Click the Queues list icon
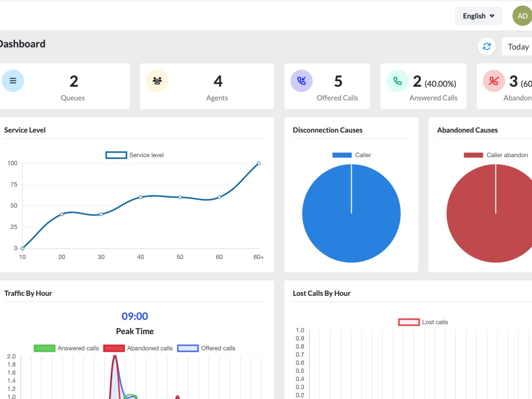The width and height of the screenshot is (532, 399). coord(13,81)
